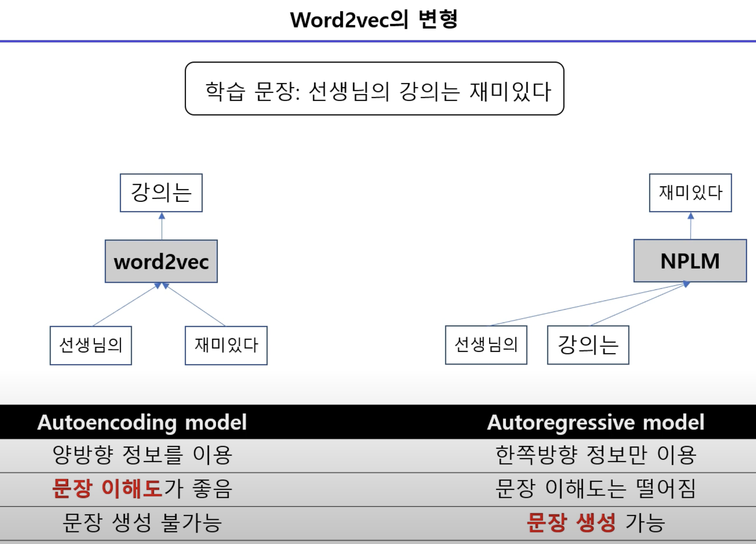Click the 학습 문장 training sentence box

point(374,89)
